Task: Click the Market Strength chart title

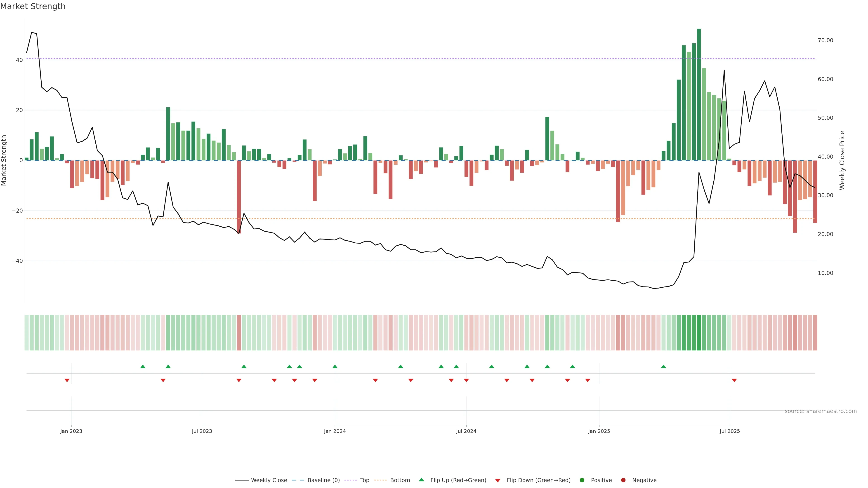Action: [33, 6]
